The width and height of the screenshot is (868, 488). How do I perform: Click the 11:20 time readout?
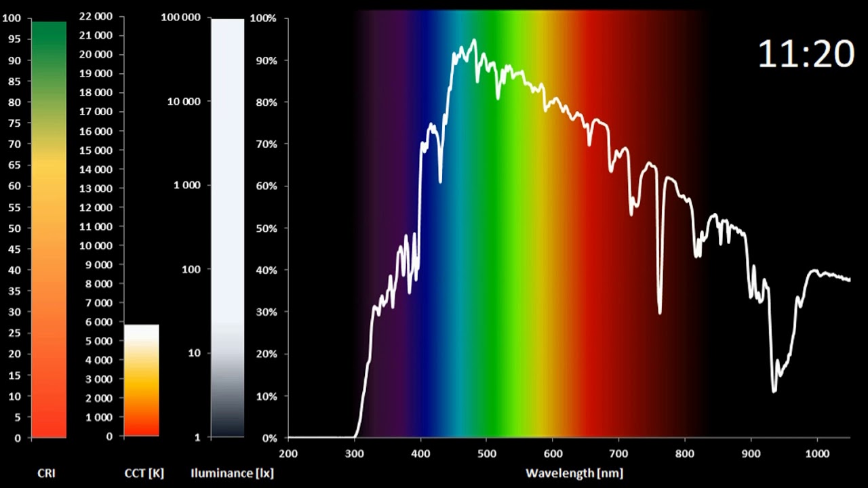806,53
